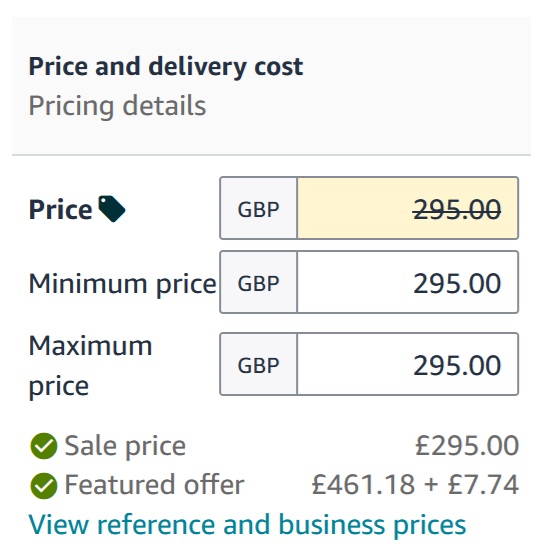The height and width of the screenshot is (555, 534).
Task: Click the Maximum price label
Action: [90, 366]
